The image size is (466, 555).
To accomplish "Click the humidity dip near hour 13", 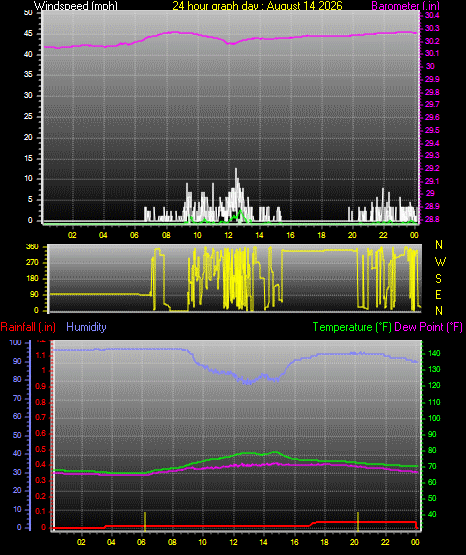I will click(x=248, y=382).
